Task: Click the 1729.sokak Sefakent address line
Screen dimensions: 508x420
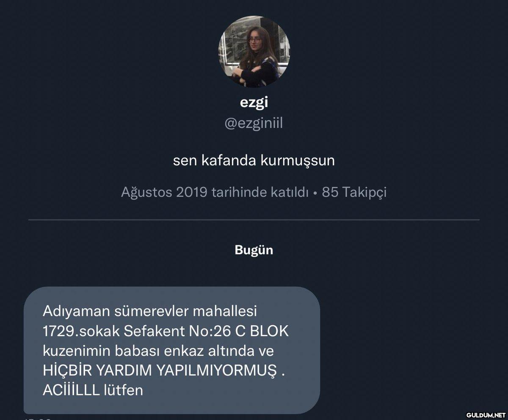Action: pos(166,331)
